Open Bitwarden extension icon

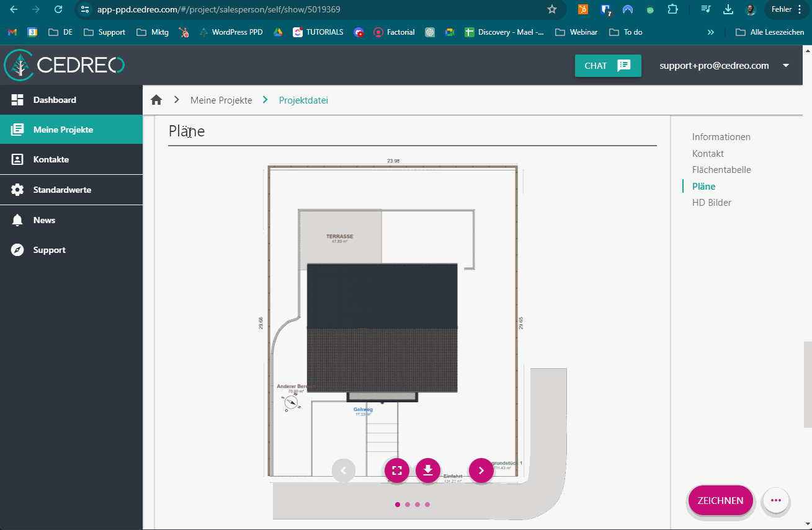point(606,9)
